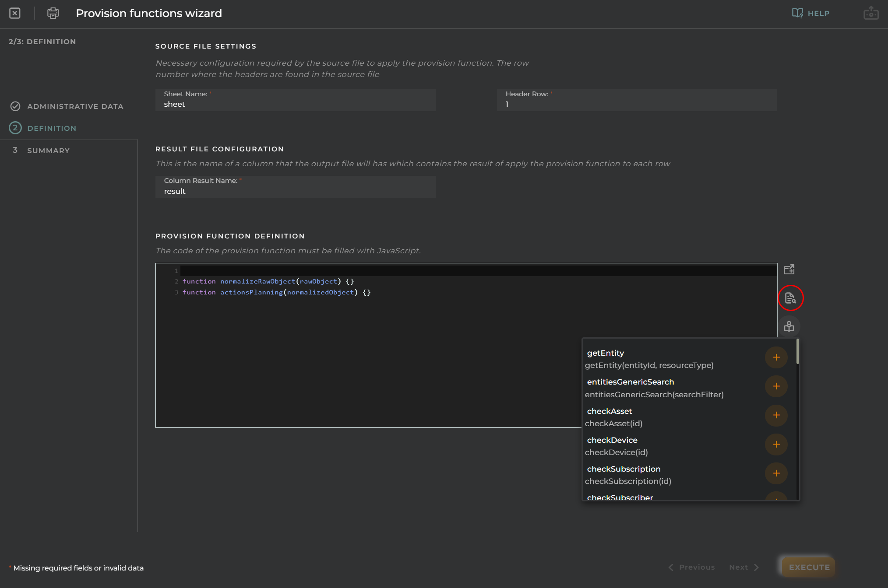Click normalizeRawObject function line in editor
The image size is (888, 588).
[268, 281]
